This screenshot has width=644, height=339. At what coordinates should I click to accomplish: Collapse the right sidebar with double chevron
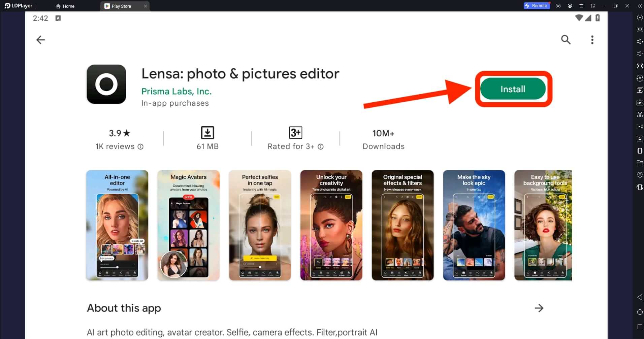click(x=640, y=6)
